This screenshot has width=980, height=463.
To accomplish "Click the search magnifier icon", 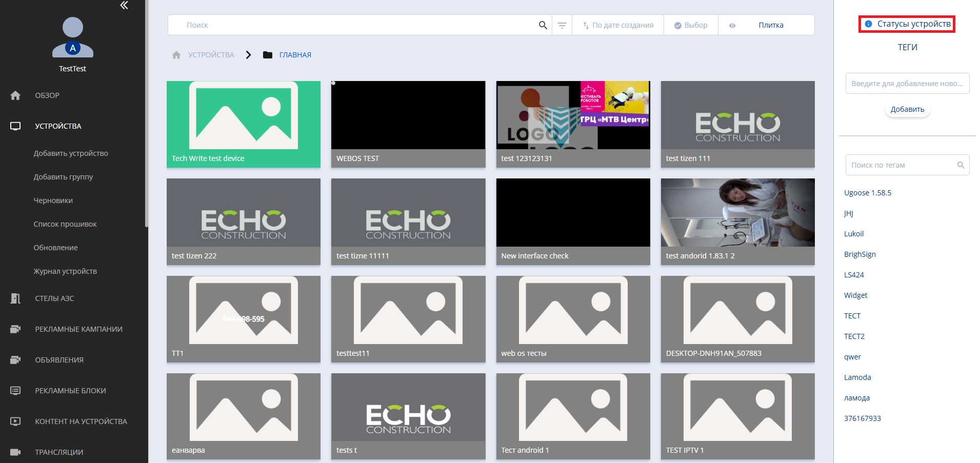I will coord(543,25).
